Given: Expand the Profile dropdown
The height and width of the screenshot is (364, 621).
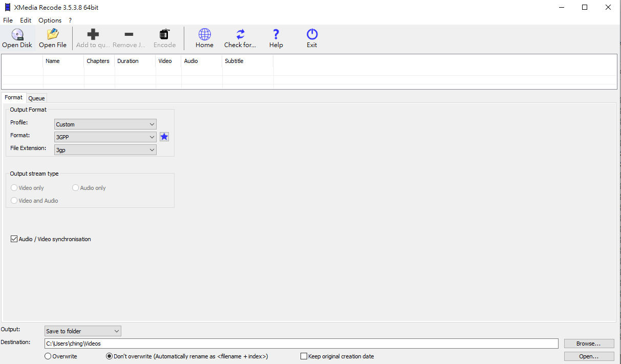Looking at the screenshot, I should tap(105, 124).
